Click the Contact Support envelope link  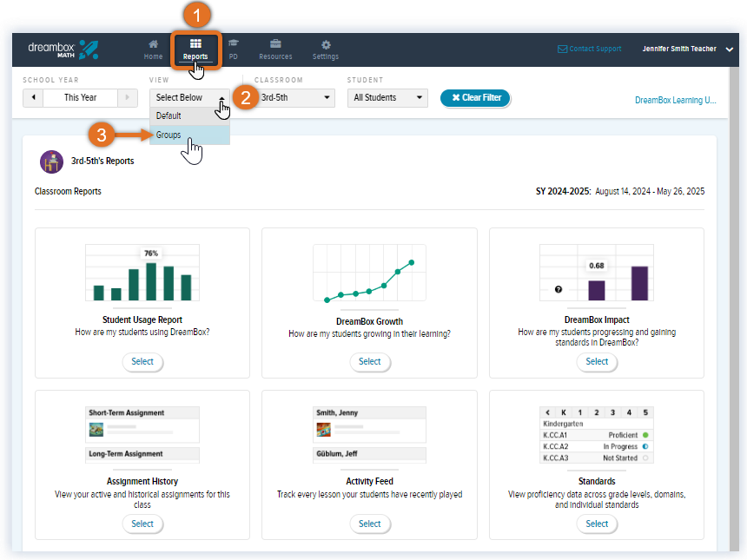click(x=589, y=49)
